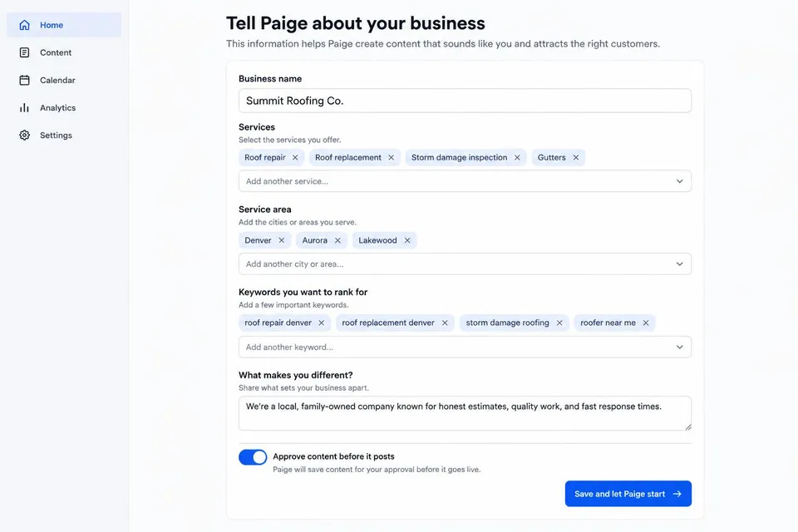Click the 'Approve content before it posts' label

coord(333,456)
